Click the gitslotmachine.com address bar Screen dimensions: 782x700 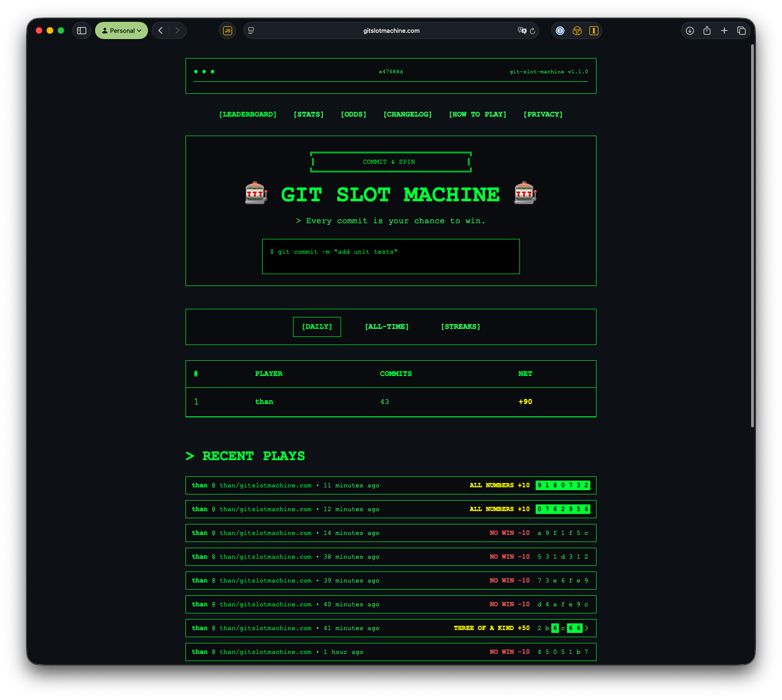tap(391, 30)
